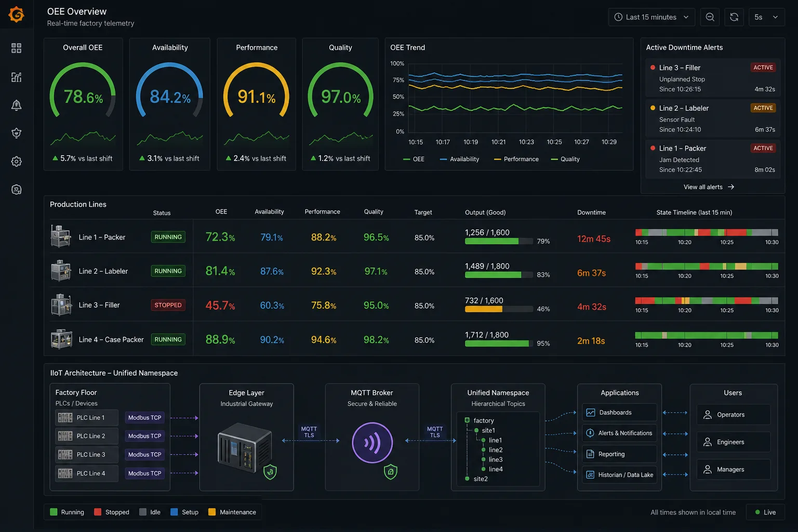Open the OEE Trend panel title
This screenshot has width=798, height=532.
[407, 47]
